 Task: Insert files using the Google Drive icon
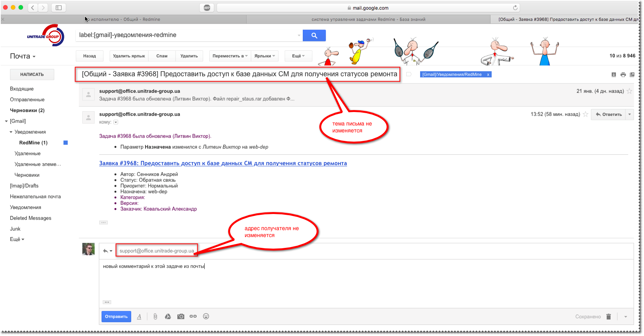pyautogui.click(x=168, y=316)
